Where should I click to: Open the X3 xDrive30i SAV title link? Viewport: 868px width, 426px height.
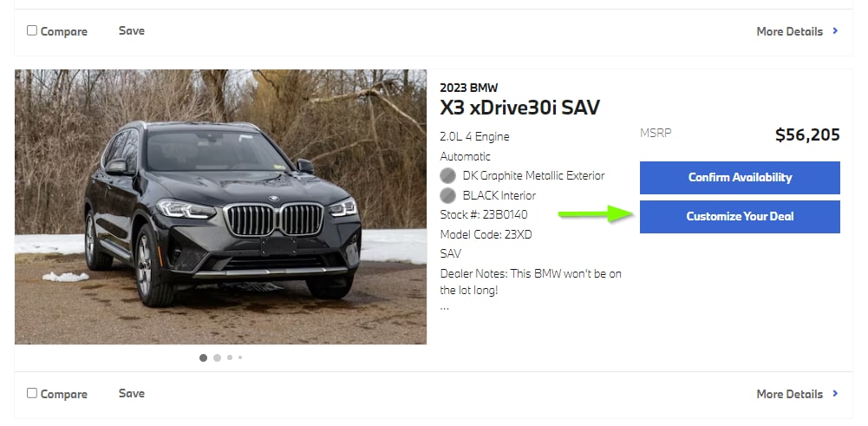(519, 107)
